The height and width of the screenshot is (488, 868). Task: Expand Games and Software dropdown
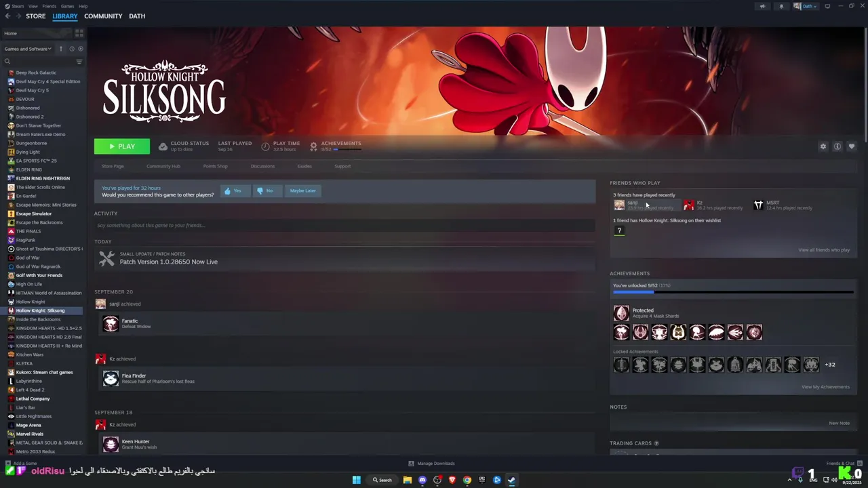point(28,49)
